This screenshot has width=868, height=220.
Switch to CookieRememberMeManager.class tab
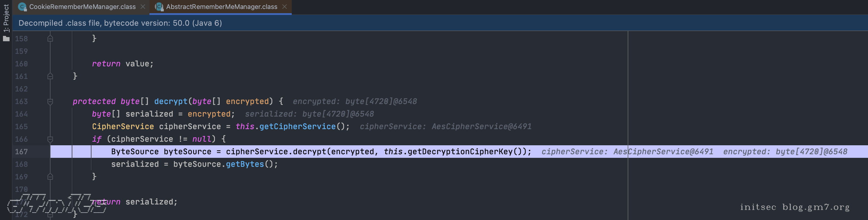(x=82, y=7)
